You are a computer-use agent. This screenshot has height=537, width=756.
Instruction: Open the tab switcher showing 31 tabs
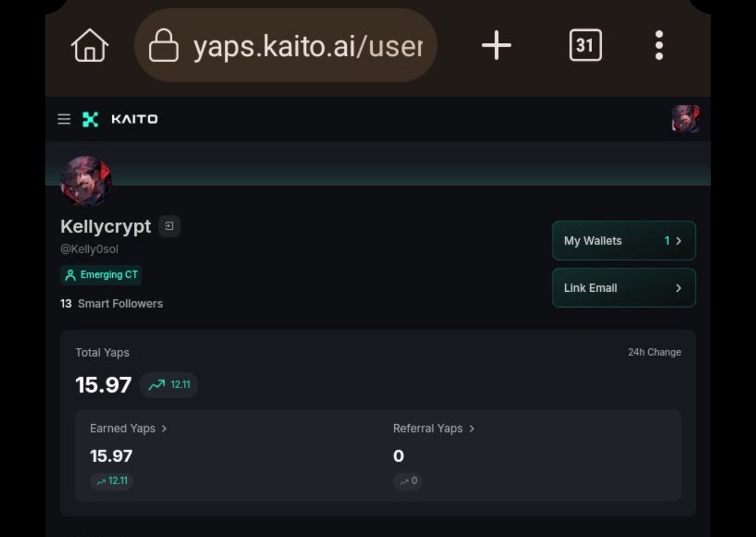(x=585, y=45)
